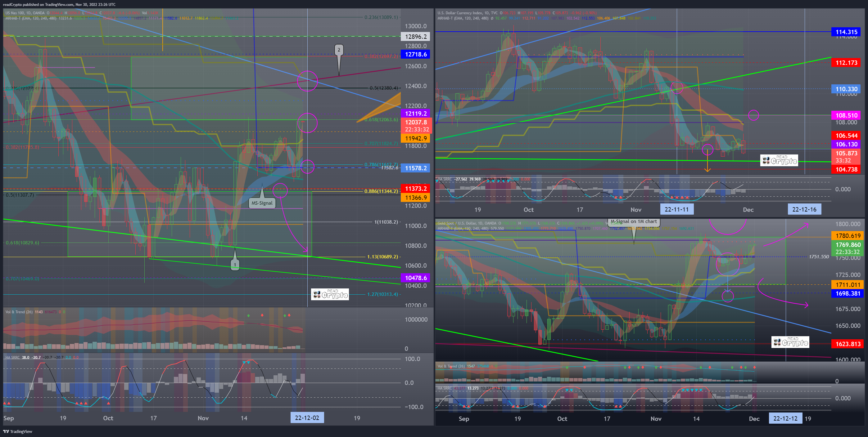Viewport: 868px width, 437px height.
Task: Click the purple 10478.6 price label
Action: 415,278
